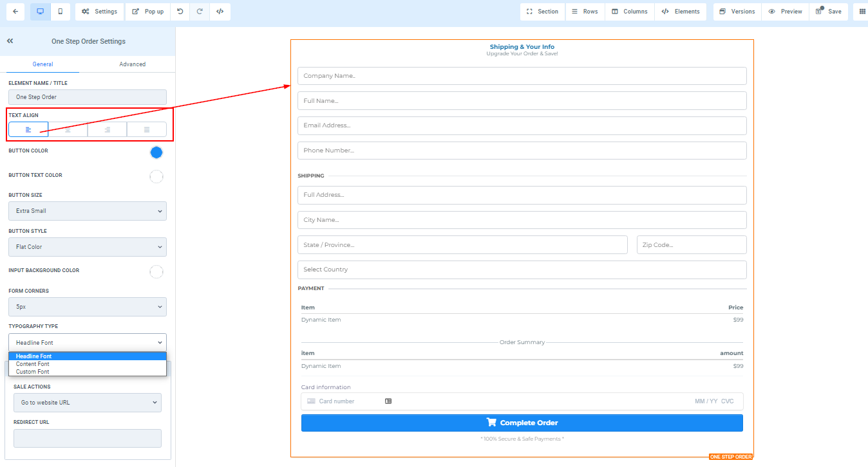The height and width of the screenshot is (467, 868).
Task: Collapse the settings panel with double chevron
Action: tap(10, 41)
